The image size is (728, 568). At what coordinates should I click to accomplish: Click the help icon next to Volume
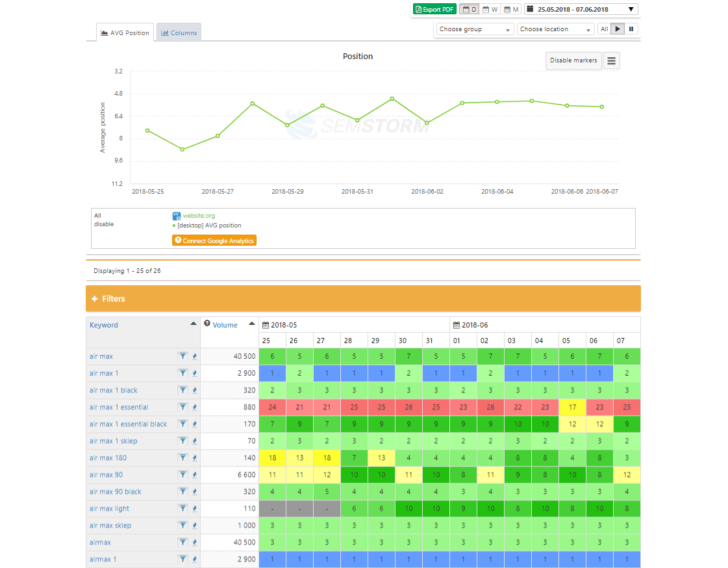pos(207,324)
